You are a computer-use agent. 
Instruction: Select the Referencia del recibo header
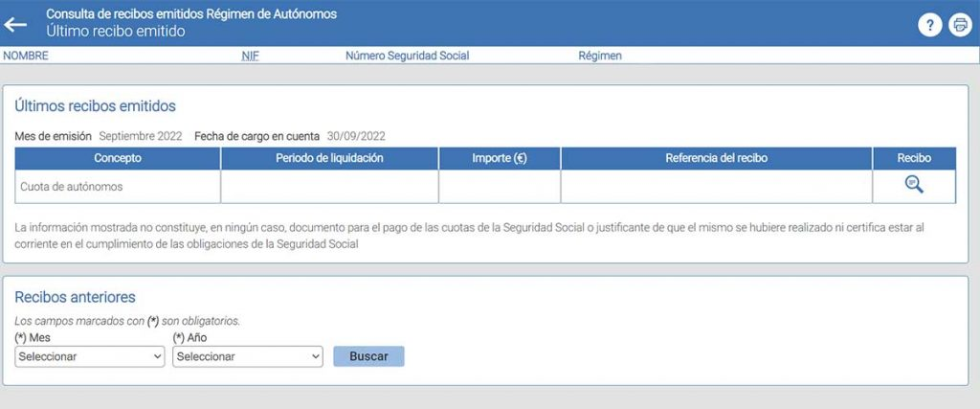click(x=716, y=158)
